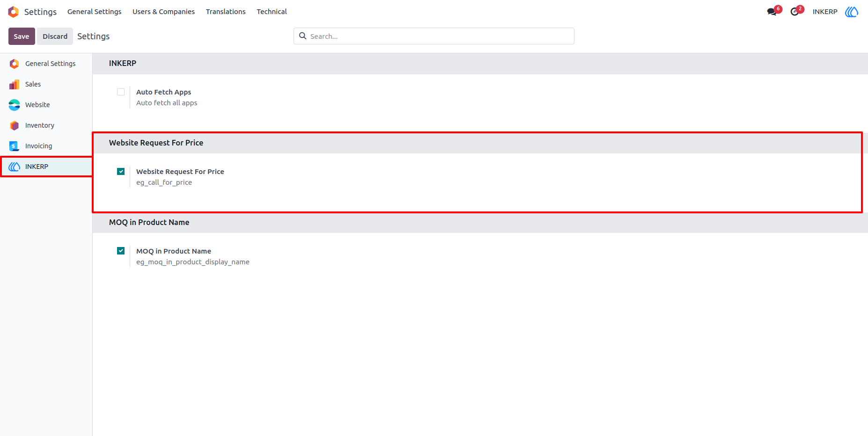The image size is (868, 436).
Task: Click the INKERP sidebar logo icon
Action: point(15,167)
